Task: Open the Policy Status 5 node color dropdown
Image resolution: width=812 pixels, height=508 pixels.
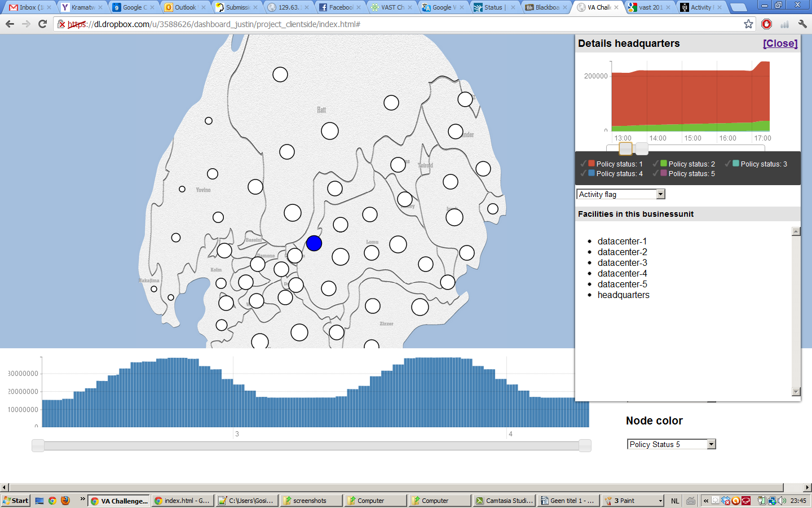Action: [x=672, y=444]
